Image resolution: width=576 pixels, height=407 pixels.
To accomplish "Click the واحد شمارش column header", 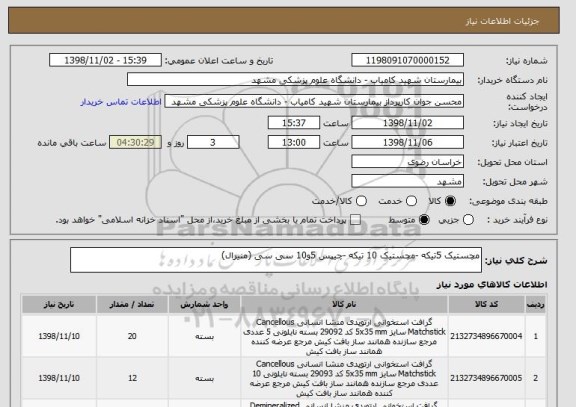I will coord(204,305).
